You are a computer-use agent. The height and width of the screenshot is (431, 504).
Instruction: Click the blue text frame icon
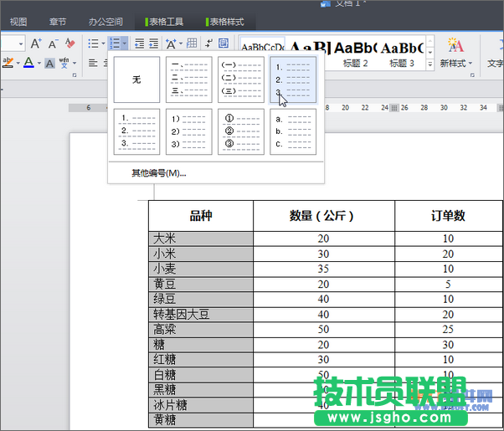click(224, 43)
